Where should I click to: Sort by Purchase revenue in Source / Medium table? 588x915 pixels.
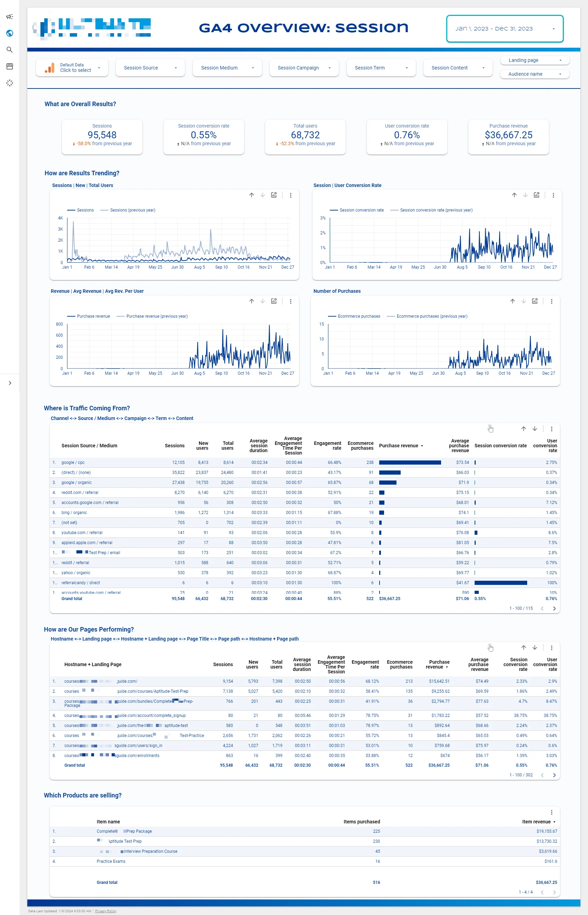[x=401, y=446]
